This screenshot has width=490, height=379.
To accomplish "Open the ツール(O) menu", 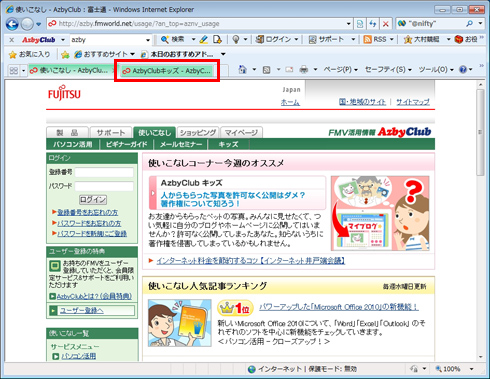I will [x=436, y=69].
